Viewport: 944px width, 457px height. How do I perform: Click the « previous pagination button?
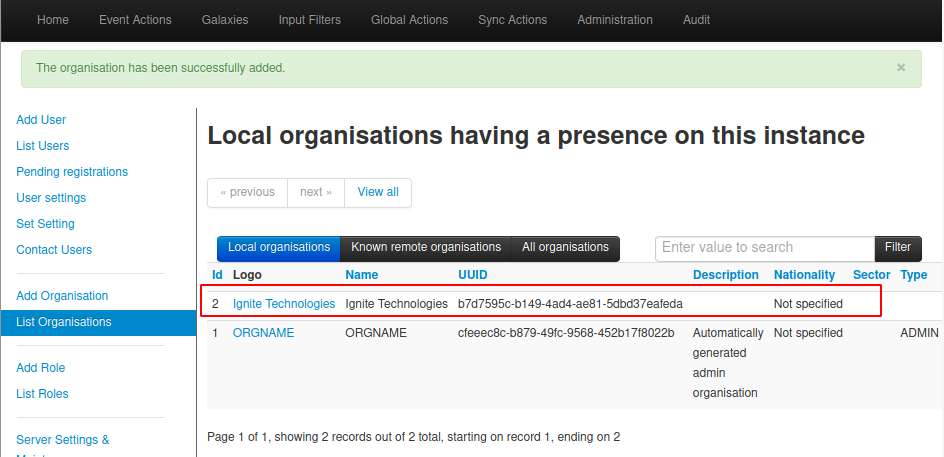(247, 192)
